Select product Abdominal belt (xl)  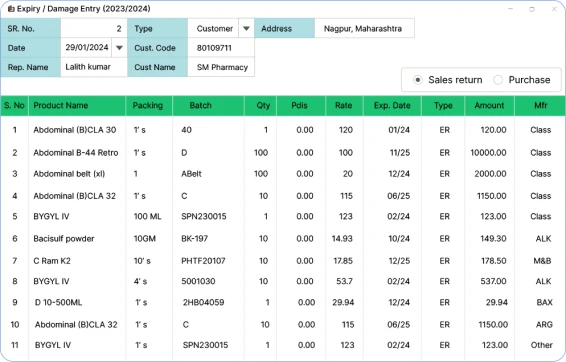69,174
